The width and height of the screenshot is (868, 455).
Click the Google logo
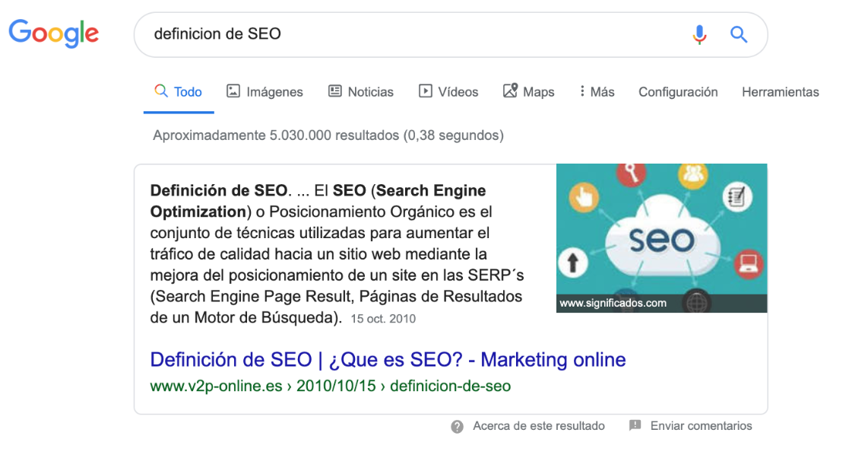(53, 33)
